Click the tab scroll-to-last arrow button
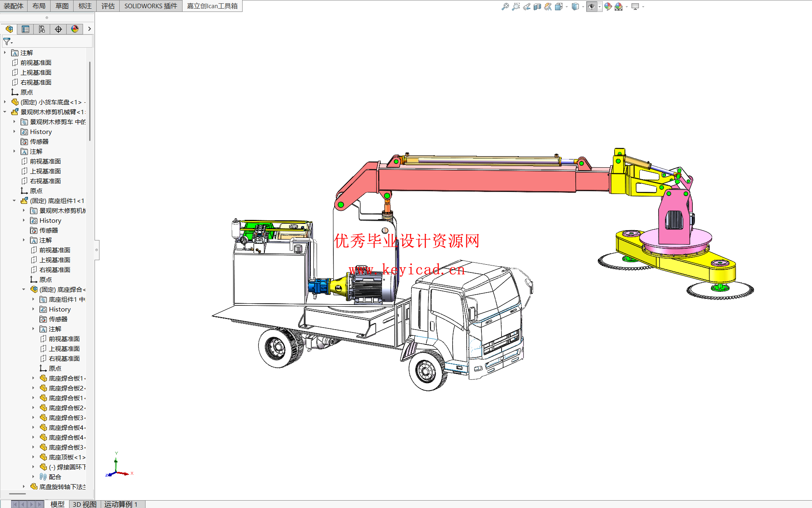The height and width of the screenshot is (508, 812). [39, 504]
